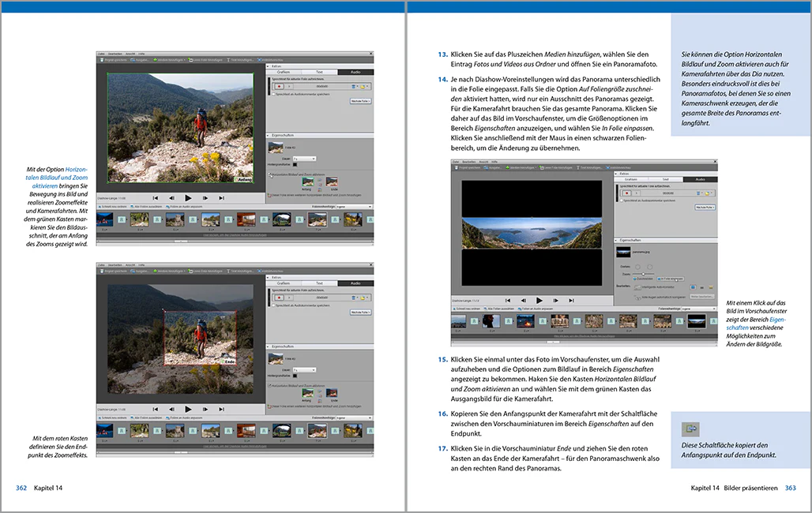
Task: Click Medien hinzufügen plus icon in top-left screenshot
Action: point(155,59)
